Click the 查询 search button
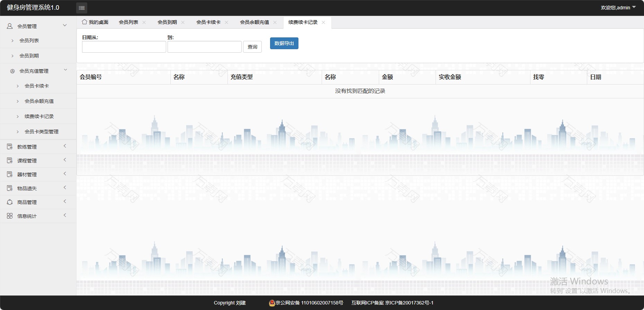This screenshot has height=310, width=644. tap(252, 47)
